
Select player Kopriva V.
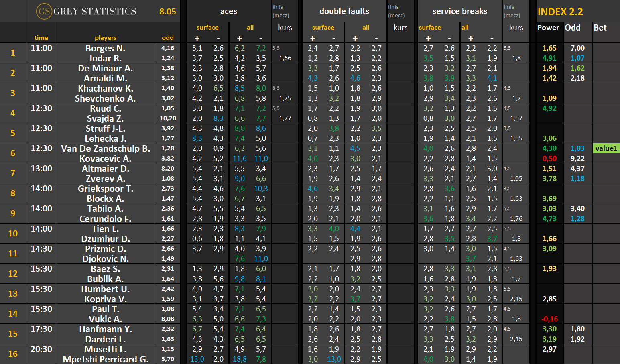pyautogui.click(x=106, y=299)
